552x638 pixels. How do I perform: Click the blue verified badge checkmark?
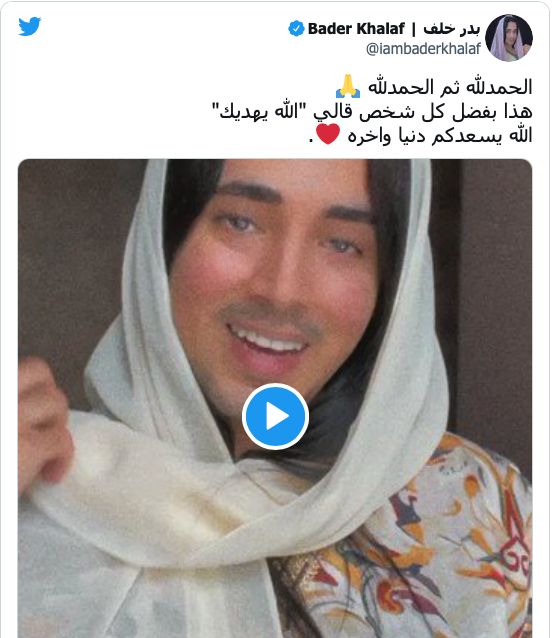pos(296,29)
